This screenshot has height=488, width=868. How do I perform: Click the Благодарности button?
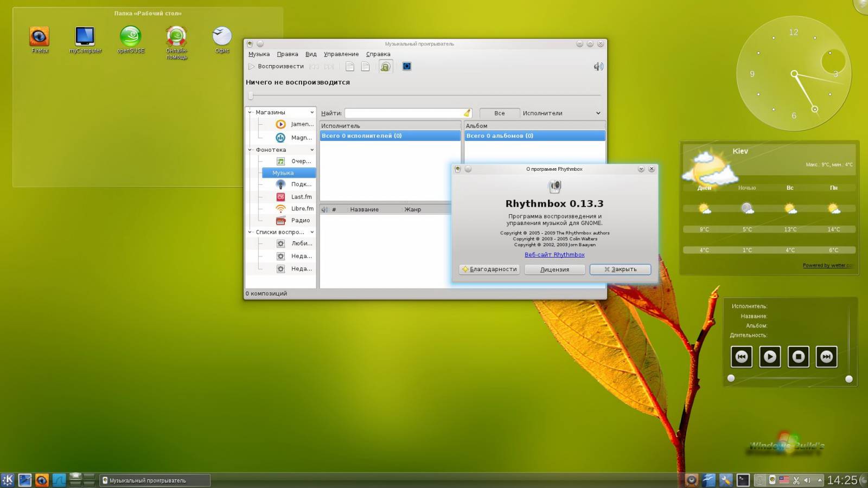coord(489,269)
